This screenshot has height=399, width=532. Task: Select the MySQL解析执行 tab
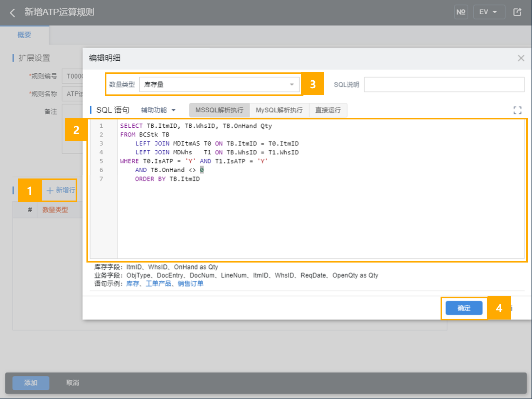pos(279,110)
